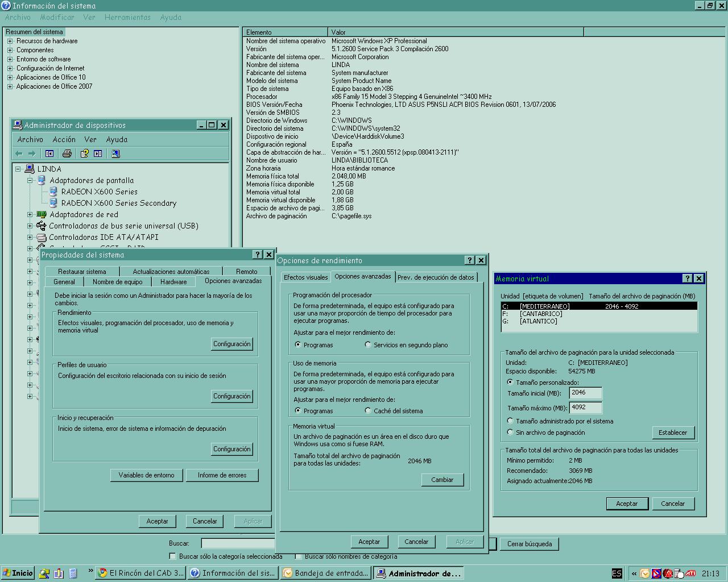Image resolution: width=728 pixels, height=582 pixels.
Task: Click the second quick launch icon in taskbar
Action: [59, 573]
